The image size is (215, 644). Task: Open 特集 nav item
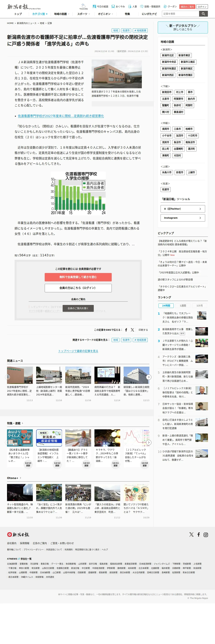click(127, 14)
